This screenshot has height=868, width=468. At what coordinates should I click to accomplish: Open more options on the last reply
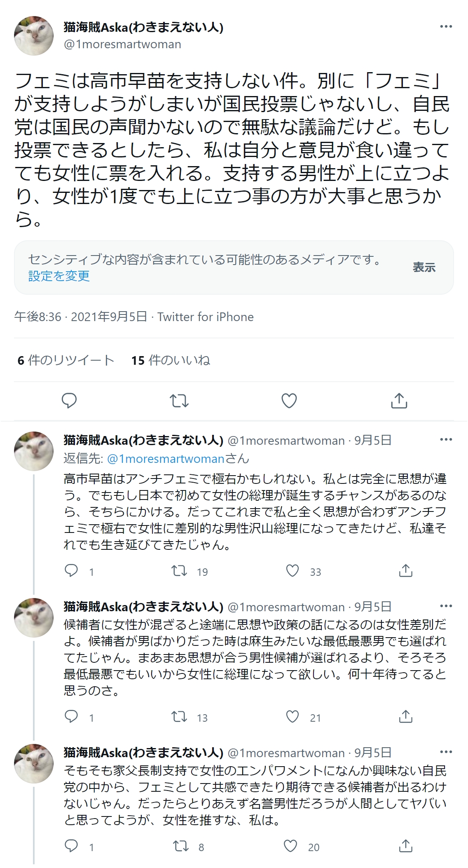pyautogui.click(x=446, y=752)
